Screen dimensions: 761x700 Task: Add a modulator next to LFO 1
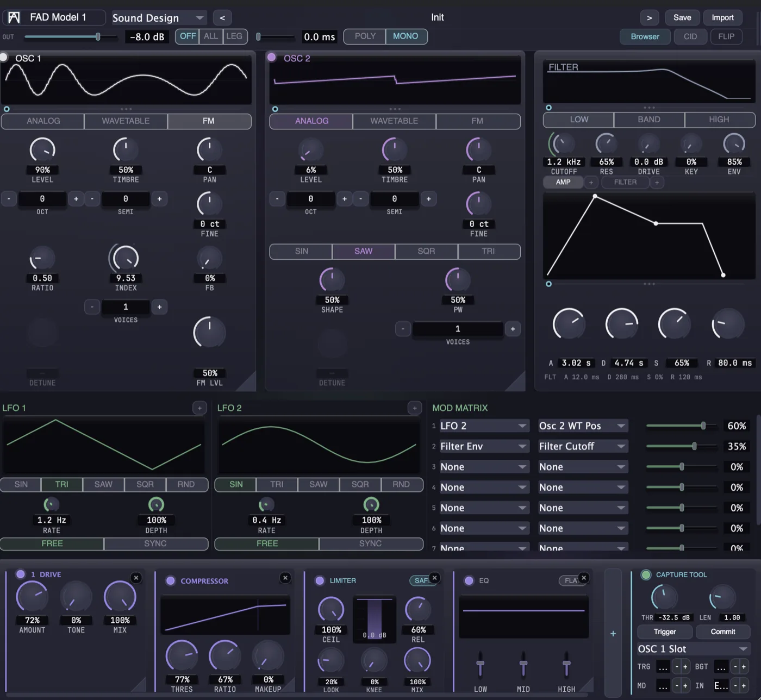pyautogui.click(x=199, y=408)
